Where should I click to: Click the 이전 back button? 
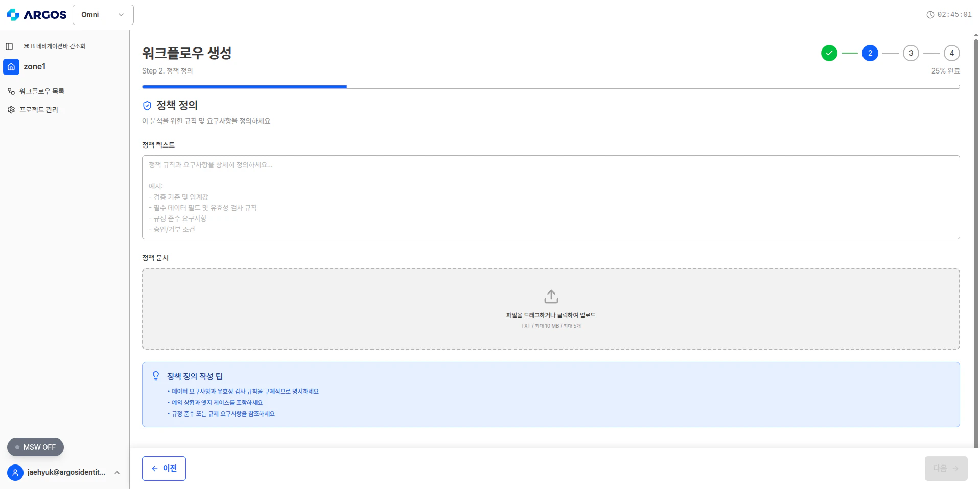coord(164,469)
